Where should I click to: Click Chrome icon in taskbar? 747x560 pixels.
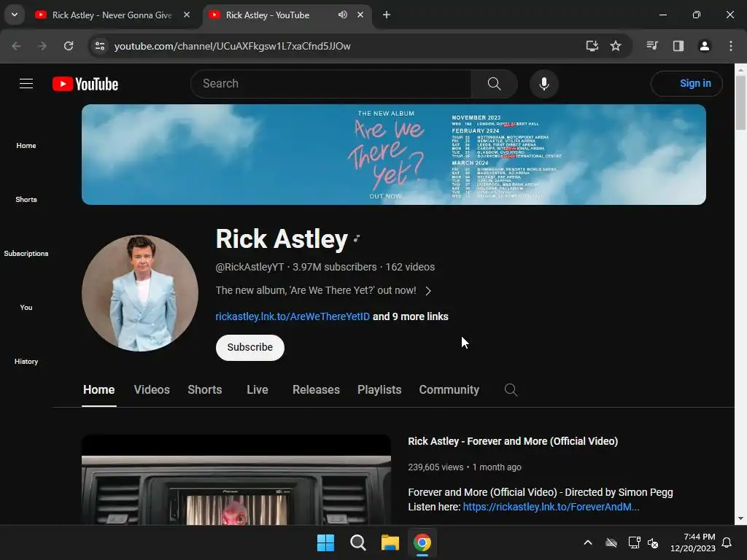click(422, 542)
